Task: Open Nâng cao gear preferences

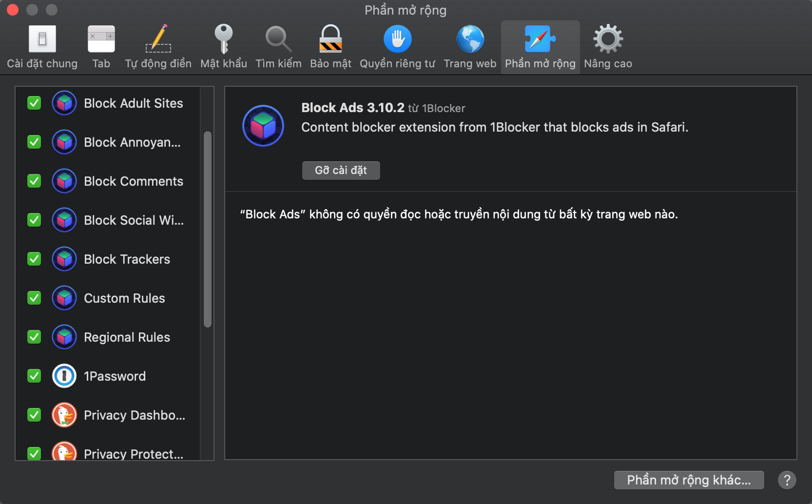Action: coord(608,47)
